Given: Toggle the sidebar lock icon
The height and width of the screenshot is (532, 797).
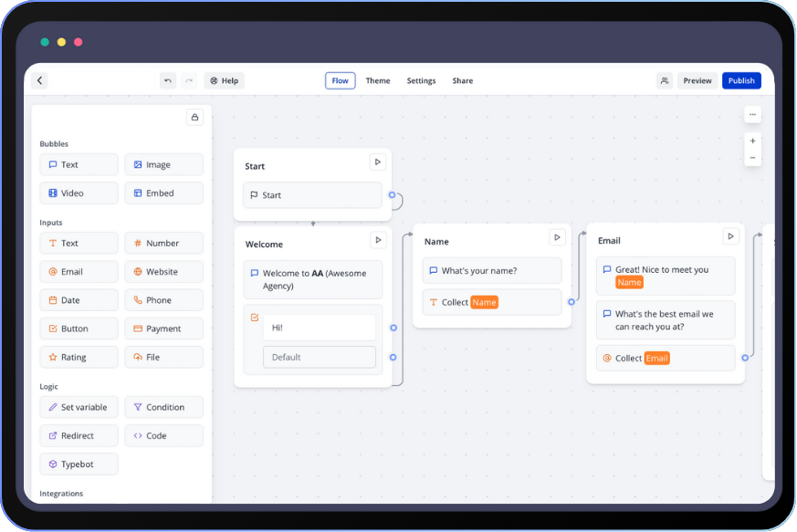Looking at the screenshot, I should pos(194,117).
